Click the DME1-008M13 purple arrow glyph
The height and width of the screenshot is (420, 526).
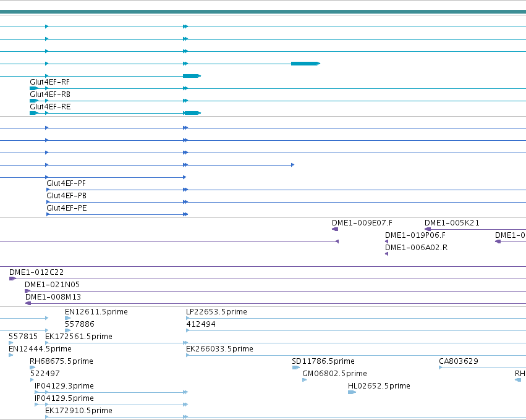tap(28, 303)
